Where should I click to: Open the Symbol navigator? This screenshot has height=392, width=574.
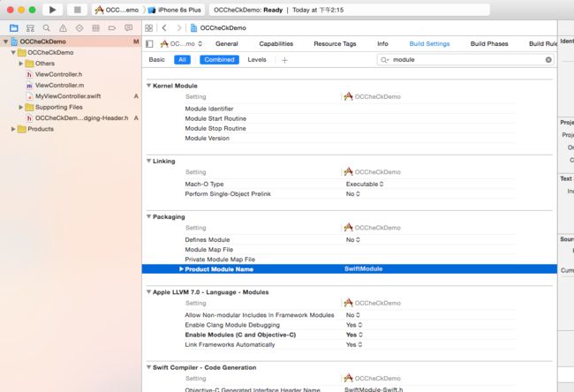[x=30, y=28]
